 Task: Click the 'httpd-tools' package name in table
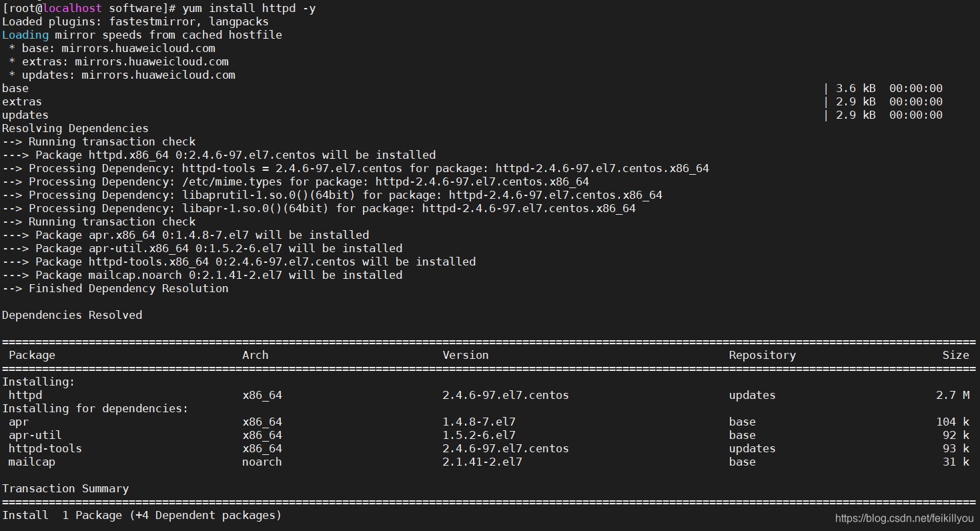pyautogui.click(x=45, y=448)
